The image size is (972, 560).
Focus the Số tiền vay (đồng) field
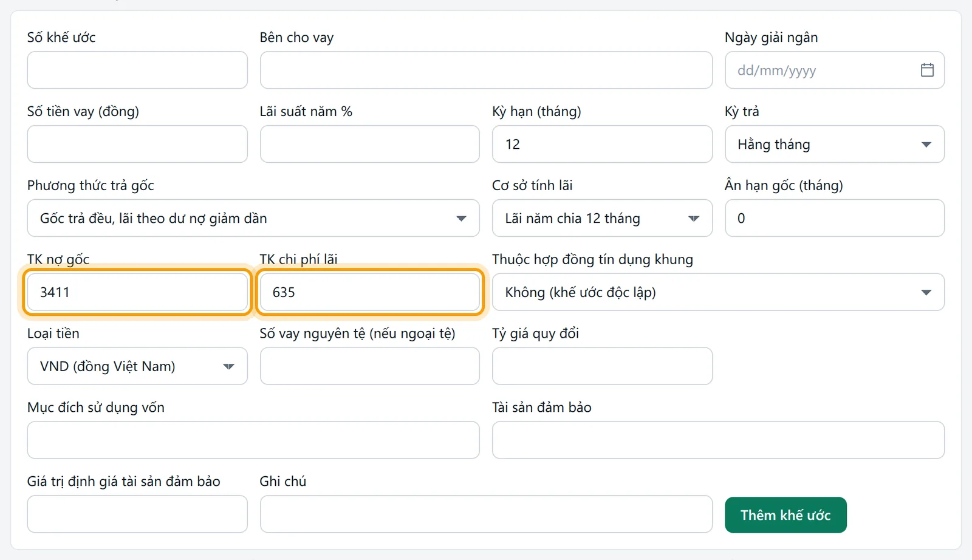pos(137,144)
